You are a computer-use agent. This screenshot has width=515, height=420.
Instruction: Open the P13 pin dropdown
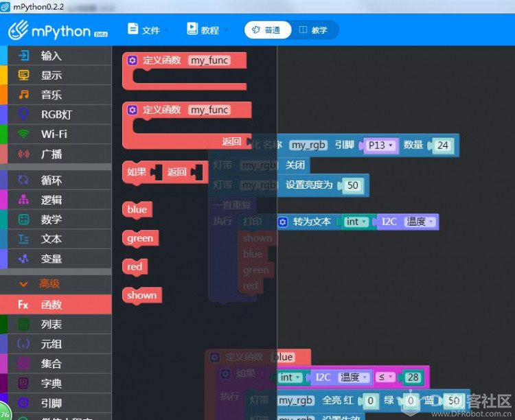pyautogui.click(x=380, y=145)
